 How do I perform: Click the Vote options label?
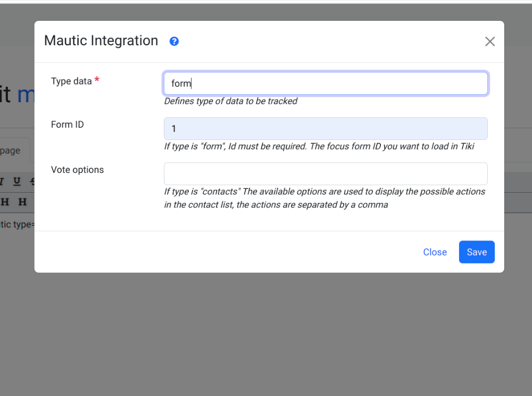tap(77, 170)
